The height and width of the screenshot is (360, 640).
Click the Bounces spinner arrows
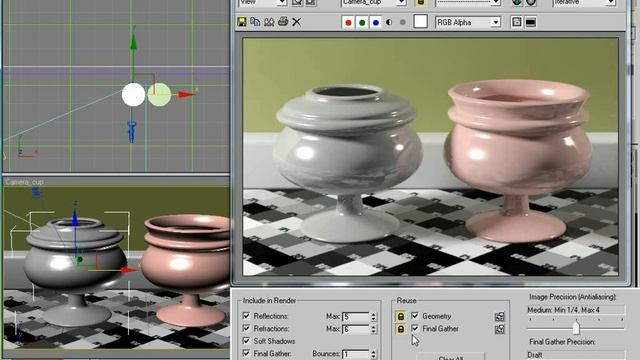(373, 354)
